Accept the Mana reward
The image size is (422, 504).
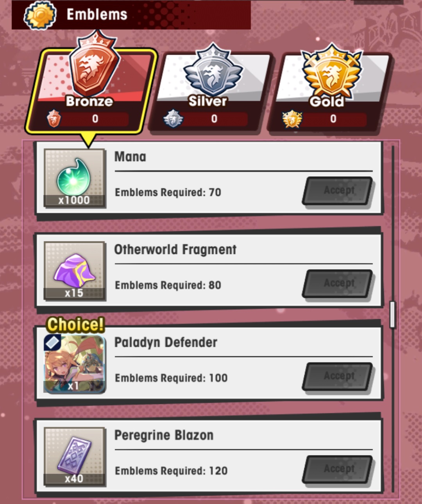coord(338,191)
